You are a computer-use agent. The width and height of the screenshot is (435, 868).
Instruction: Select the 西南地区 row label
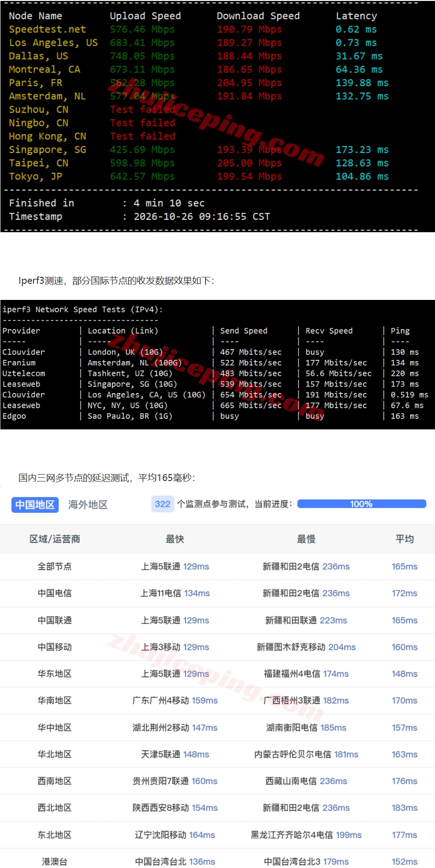[55, 781]
